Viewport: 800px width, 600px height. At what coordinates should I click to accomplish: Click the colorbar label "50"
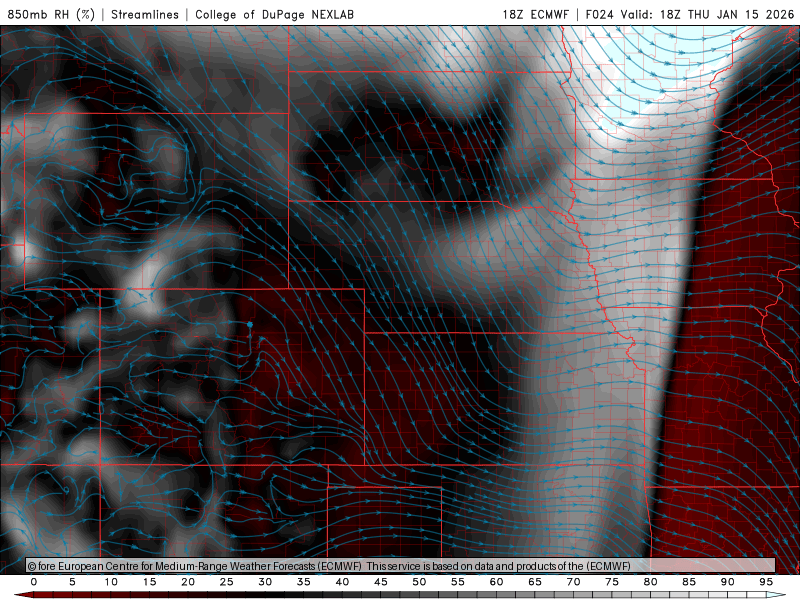pos(419,582)
